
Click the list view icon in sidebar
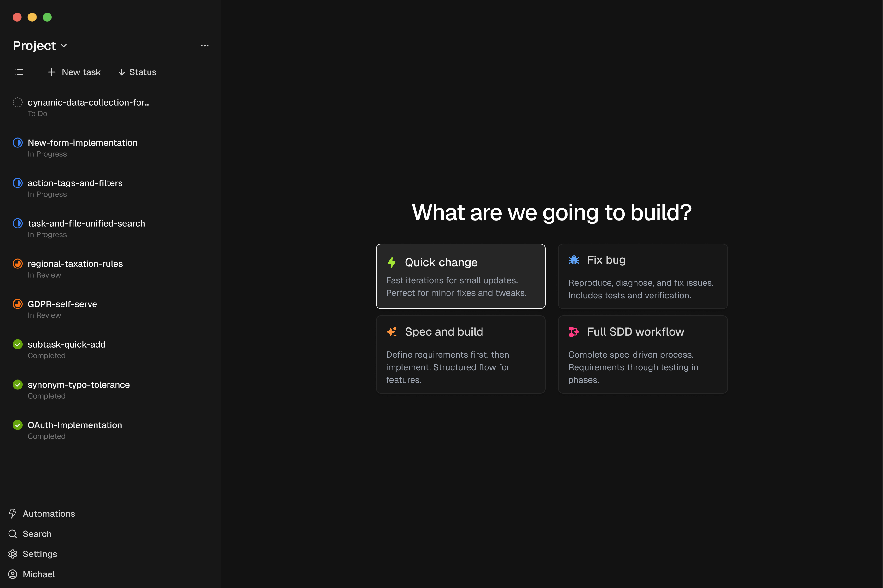19,72
